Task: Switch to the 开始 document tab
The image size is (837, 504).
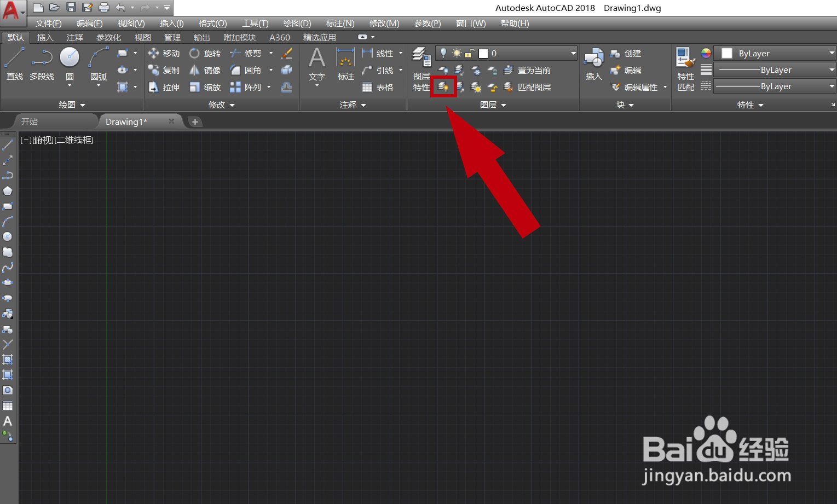Action: pyautogui.click(x=30, y=121)
